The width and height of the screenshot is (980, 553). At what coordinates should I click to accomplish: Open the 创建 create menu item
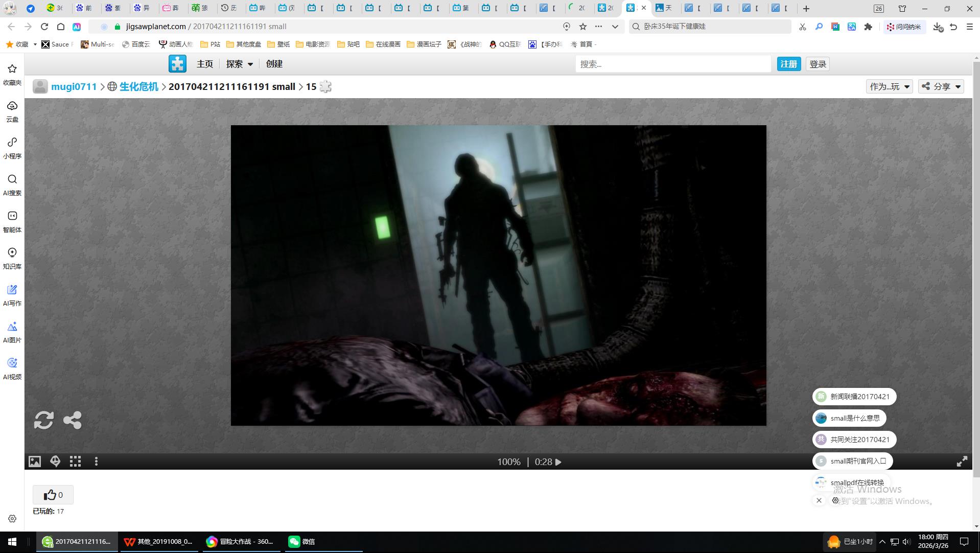[x=274, y=64]
